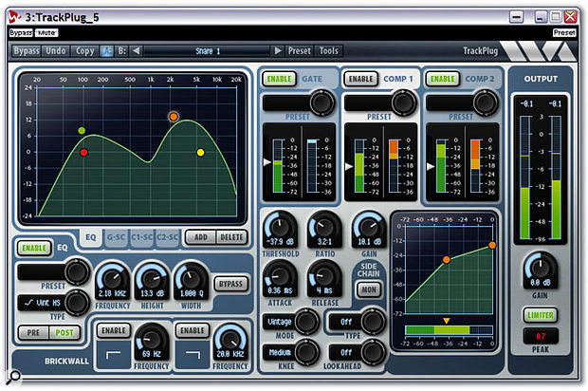Click the 69 Hz brickwall frequency knob
Viewport: 588px width, 391px height.
[x=151, y=341]
